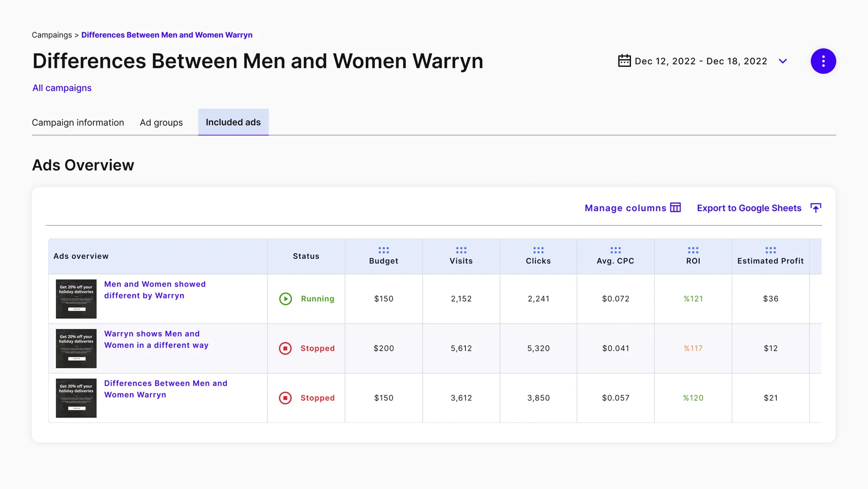Click the green Running play icon
The width and height of the screenshot is (868, 489).
(285, 299)
